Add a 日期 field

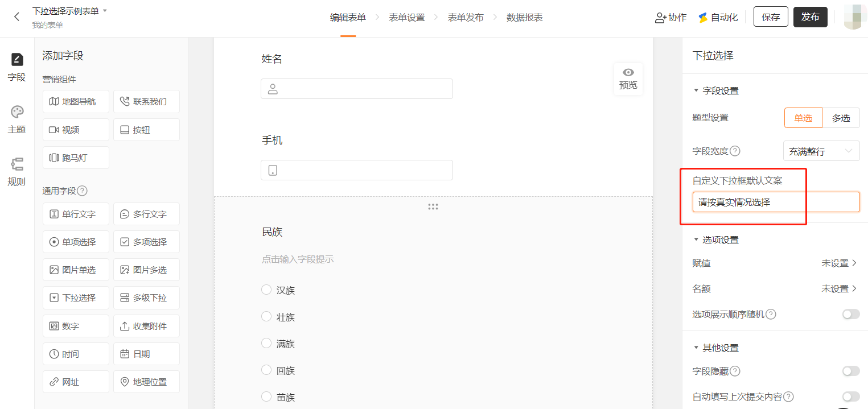[x=146, y=354]
